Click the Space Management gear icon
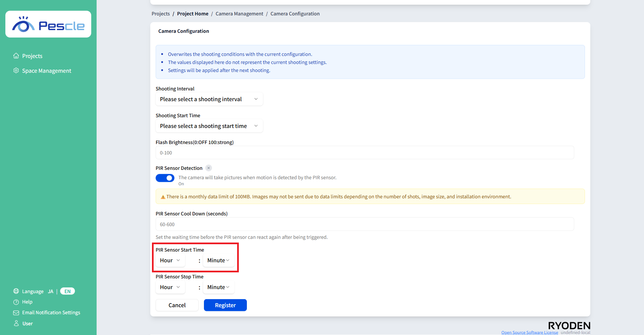 16,70
